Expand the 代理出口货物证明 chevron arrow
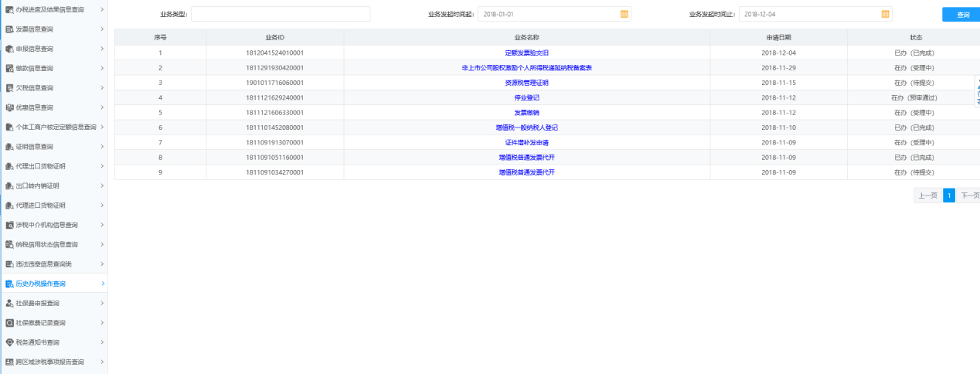The height and width of the screenshot is (374, 980). click(x=102, y=166)
